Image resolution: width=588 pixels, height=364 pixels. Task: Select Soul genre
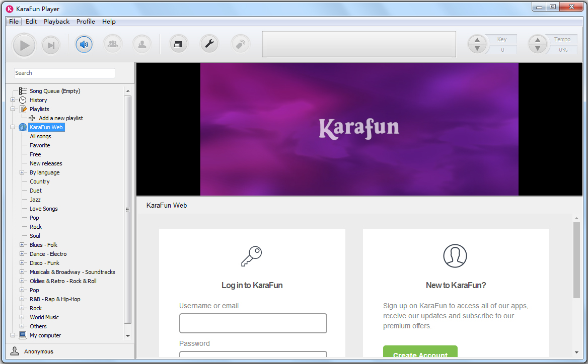tap(35, 236)
